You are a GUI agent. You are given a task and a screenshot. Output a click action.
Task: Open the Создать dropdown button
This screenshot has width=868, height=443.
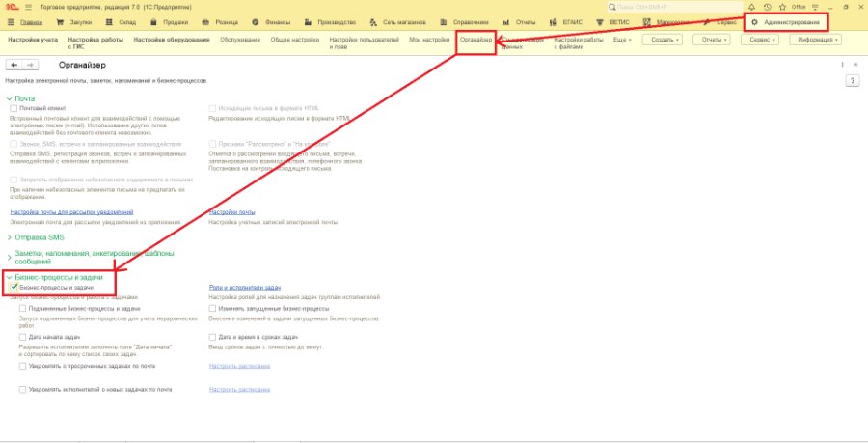(662, 40)
